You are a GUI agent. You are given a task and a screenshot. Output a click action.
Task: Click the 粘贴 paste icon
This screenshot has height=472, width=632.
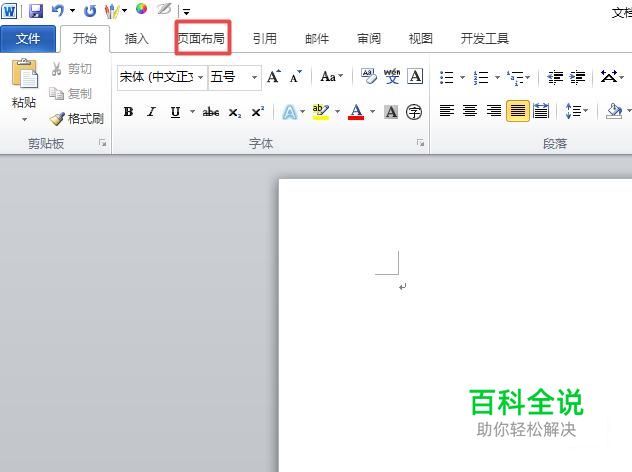[x=24, y=74]
